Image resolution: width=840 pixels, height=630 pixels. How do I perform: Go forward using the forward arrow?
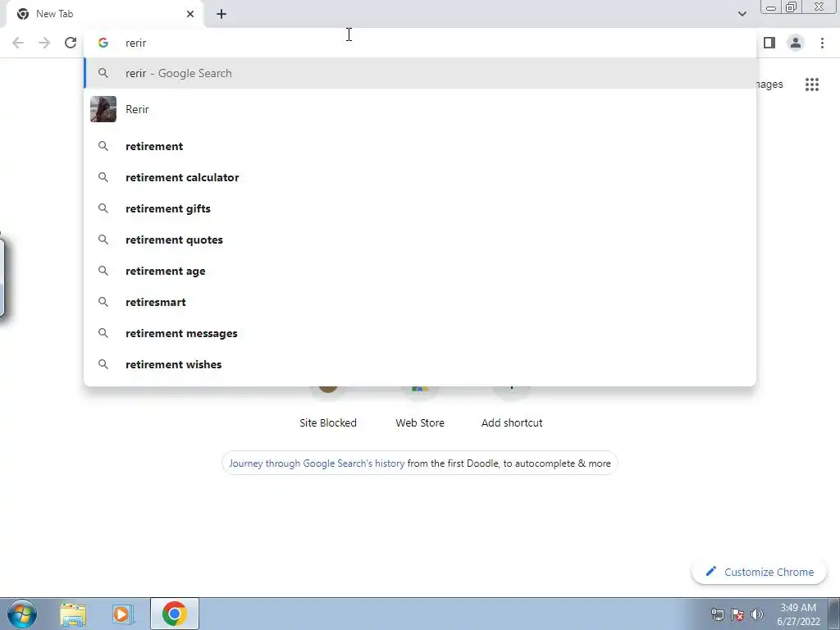(44, 43)
